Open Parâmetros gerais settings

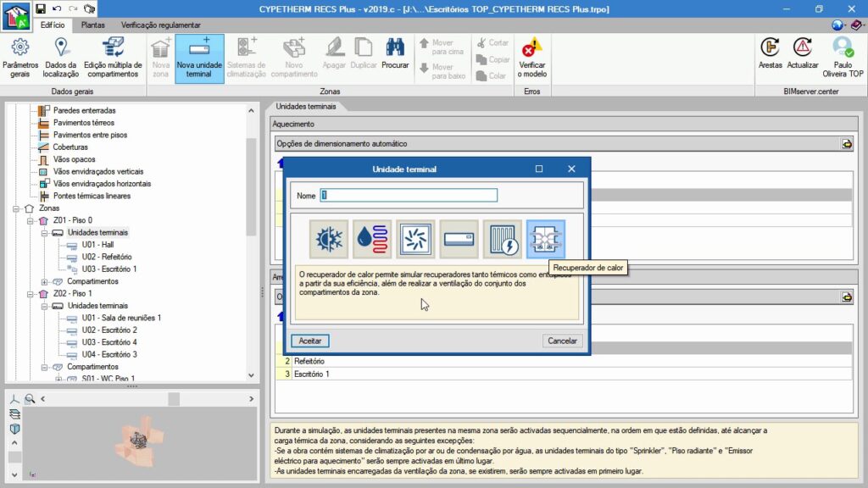coord(20,58)
